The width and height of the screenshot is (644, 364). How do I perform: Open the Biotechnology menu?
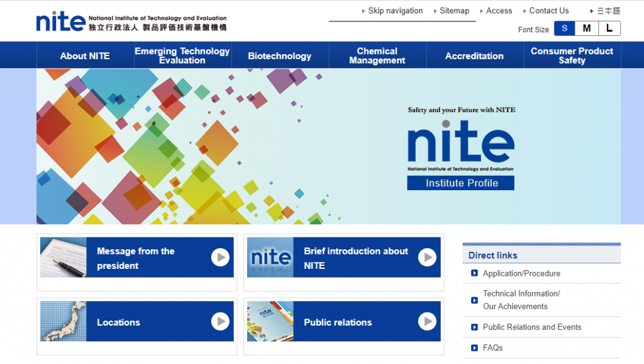[280, 55]
